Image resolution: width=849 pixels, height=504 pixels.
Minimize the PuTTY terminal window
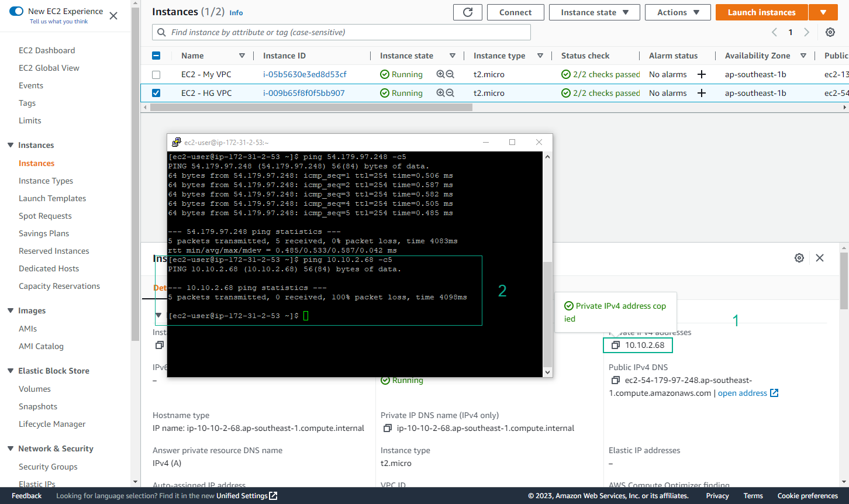coord(485,142)
